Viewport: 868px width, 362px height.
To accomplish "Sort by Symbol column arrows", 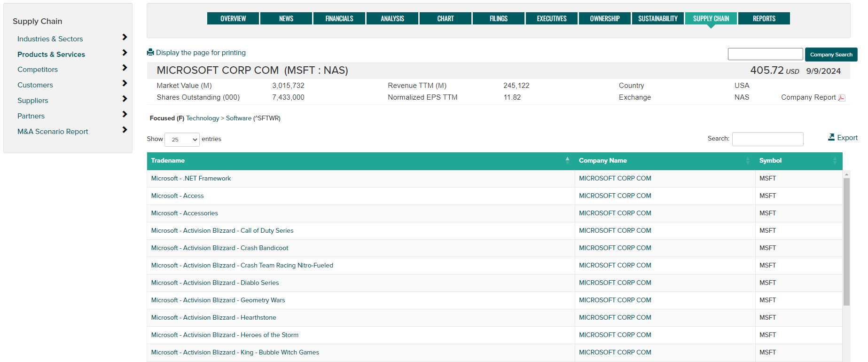I will pos(835,161).
